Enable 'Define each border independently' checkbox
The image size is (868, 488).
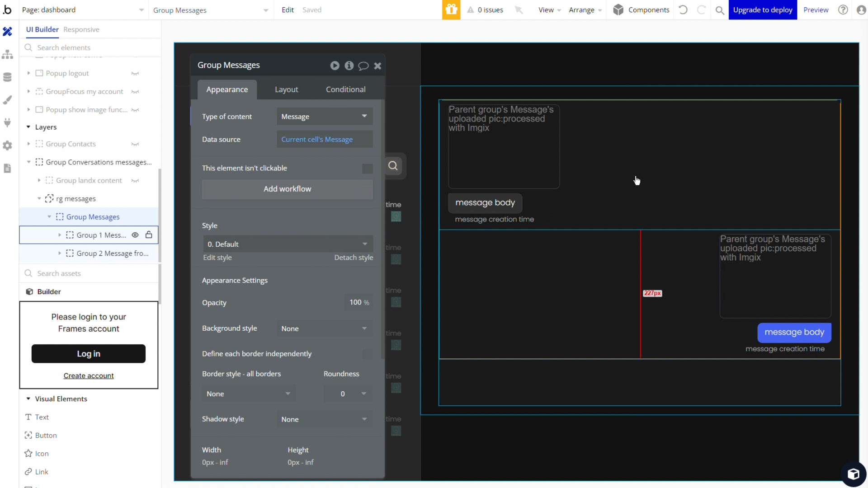(x=367, y=354)
